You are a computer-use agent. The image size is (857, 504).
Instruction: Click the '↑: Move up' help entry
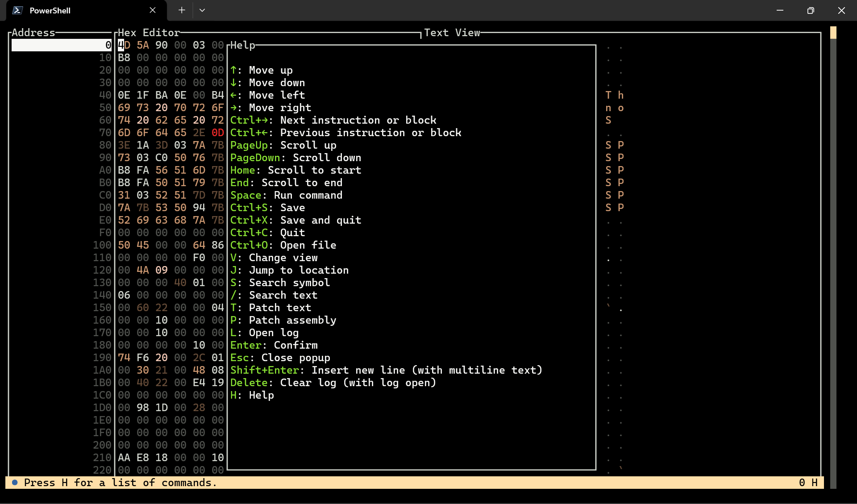261,70
